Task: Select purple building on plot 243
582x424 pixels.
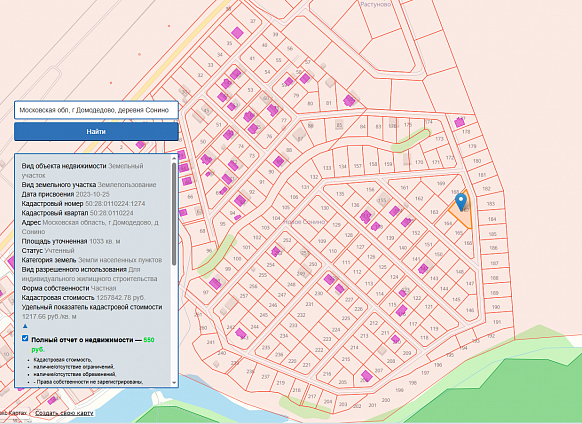Action: 241,333
